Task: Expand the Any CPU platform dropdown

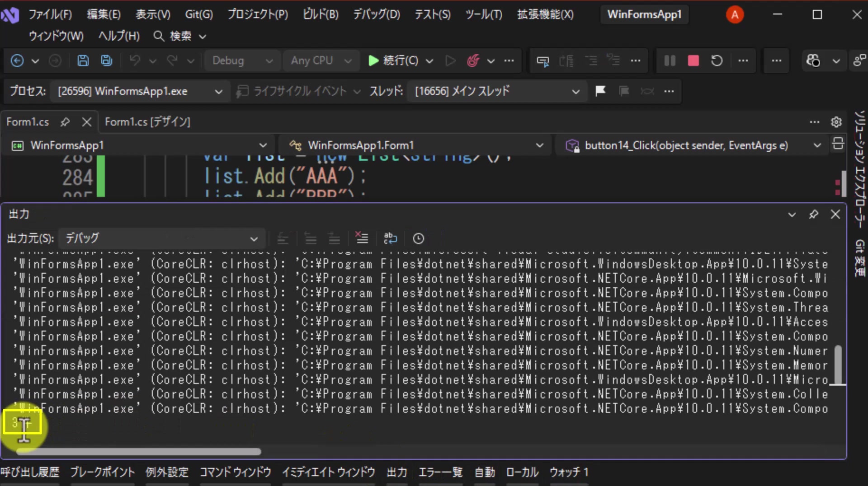Action: click(x=321, y=61)
